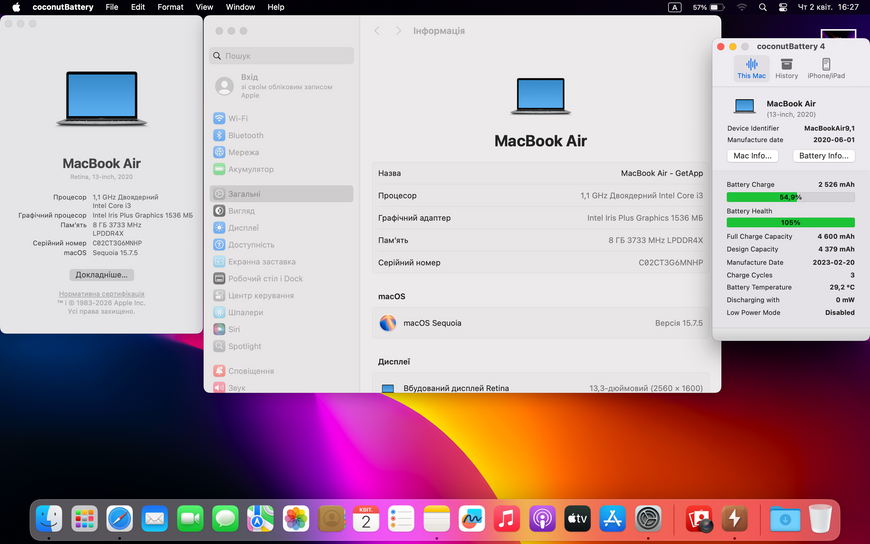The height and width of the screenshot is (544, 870).
Task: Open the Нормативна сертифікація link
Action: click(x=102, y=294)
